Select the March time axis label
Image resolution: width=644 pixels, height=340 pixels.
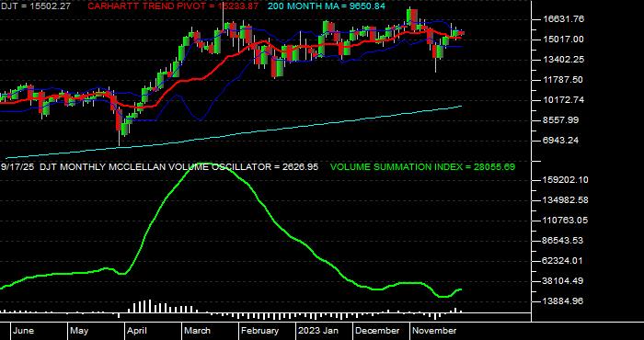pyautogui.click(x=197, y=331)
